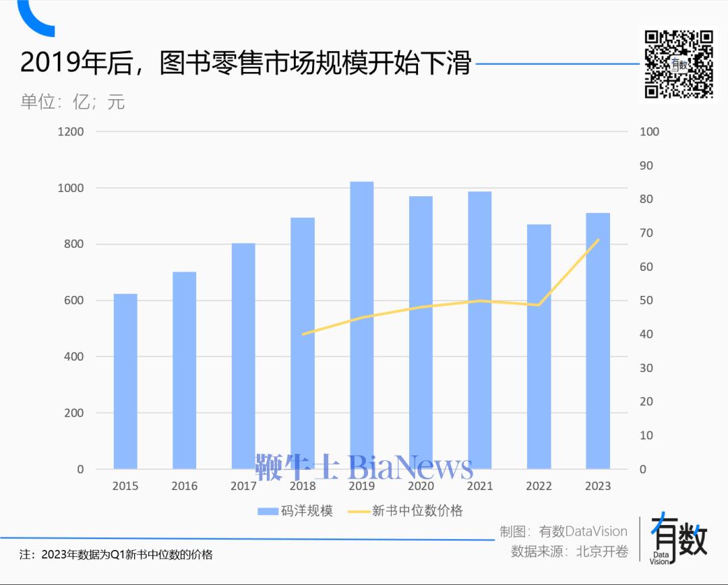The height and width of the screenshot is (585, 728).
Task: Click right axis value 80
Action: click(x=646, y=199)
